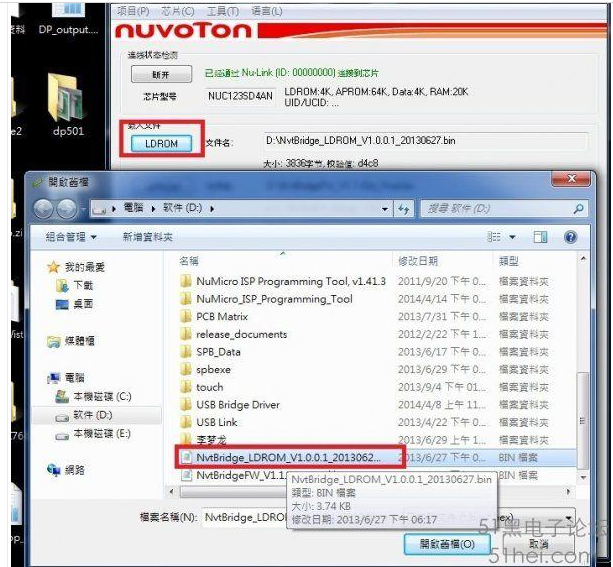
Task: Click the file list vertical scrollbar
Action: 583,420
